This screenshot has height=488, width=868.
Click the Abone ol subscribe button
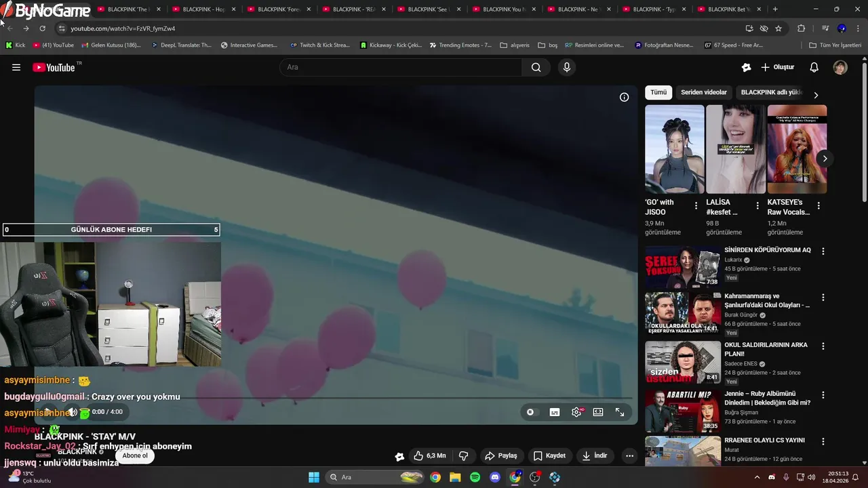point(135,455)
